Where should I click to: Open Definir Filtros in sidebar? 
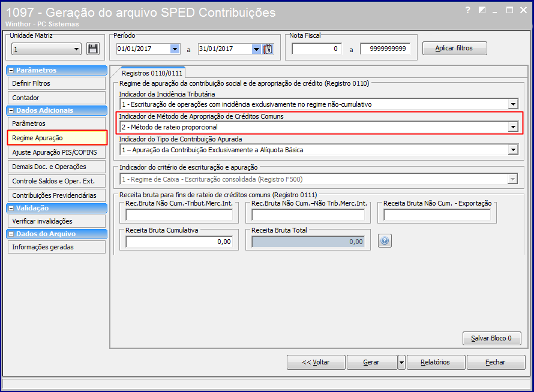(x=56, y=83)
